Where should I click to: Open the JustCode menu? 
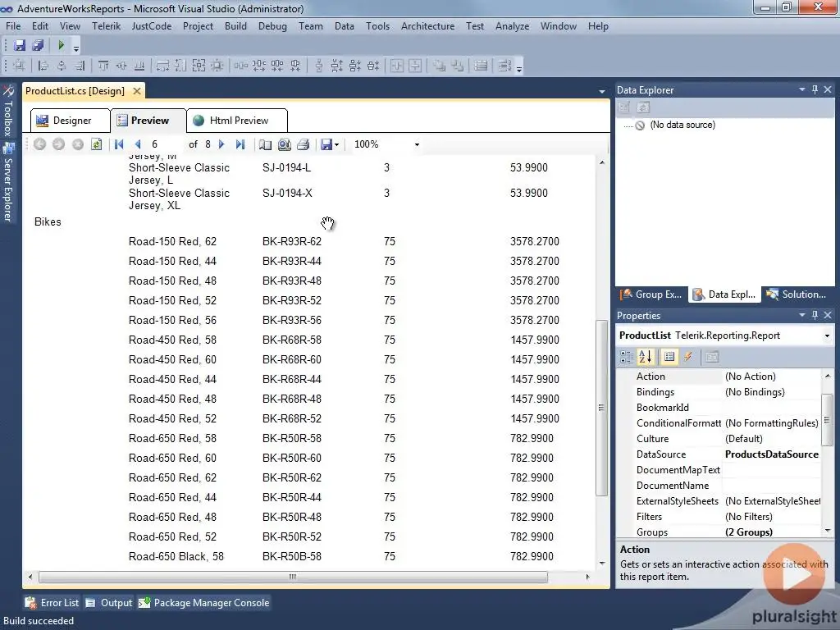tap(152, 26)
